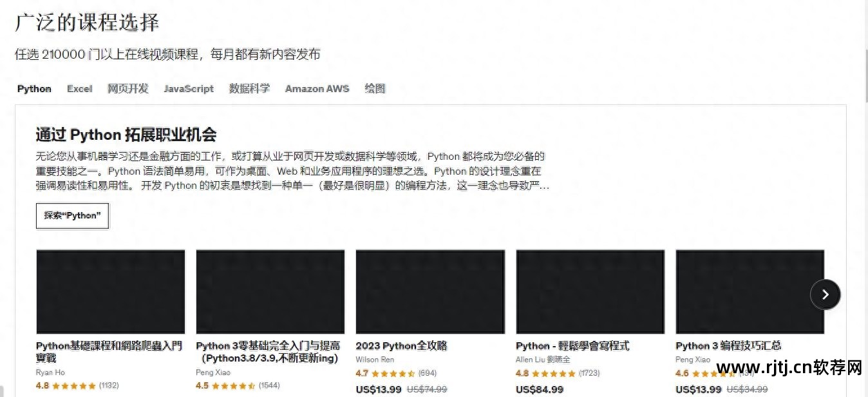Open the Python - 輕鬆學會寫程式 course
The image size is (868, 397).
tap(572, 346)
